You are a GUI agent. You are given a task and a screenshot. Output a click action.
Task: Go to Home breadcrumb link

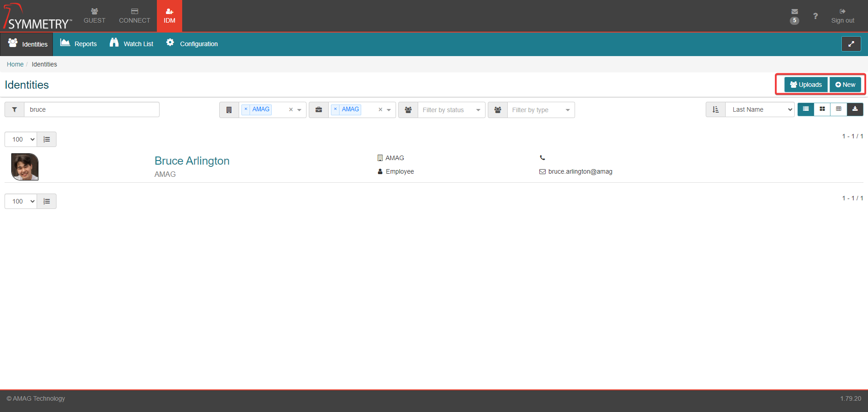pos(15,64)
